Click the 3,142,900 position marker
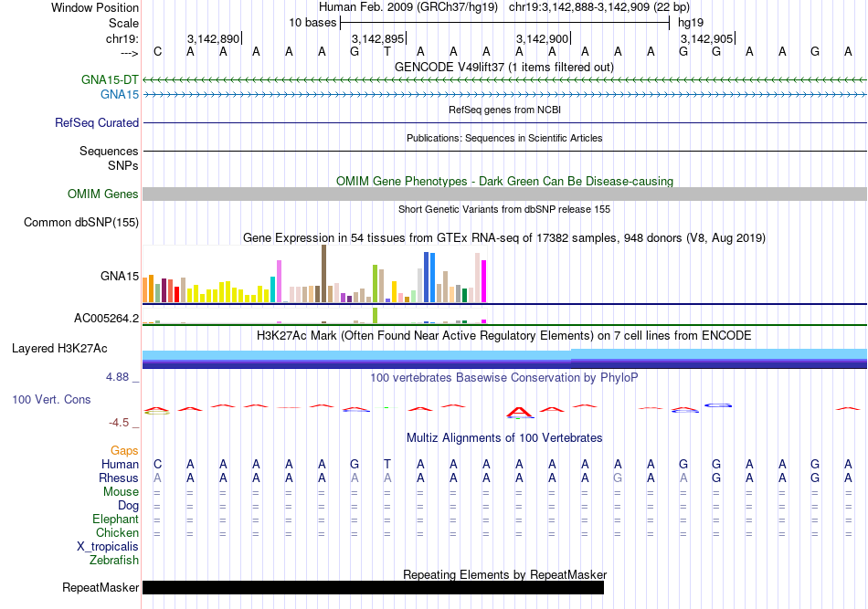The image size is (868, 609). (x=543, y=38)
